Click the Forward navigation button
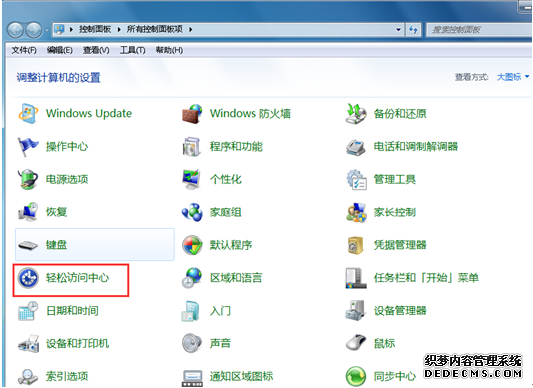Screen dimensions: 533x388 34,30
